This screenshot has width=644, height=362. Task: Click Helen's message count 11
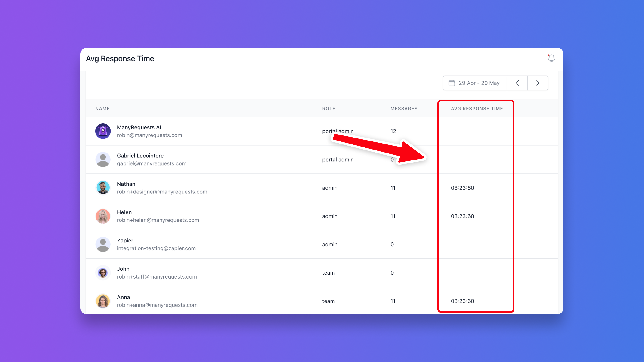(393, 216)
